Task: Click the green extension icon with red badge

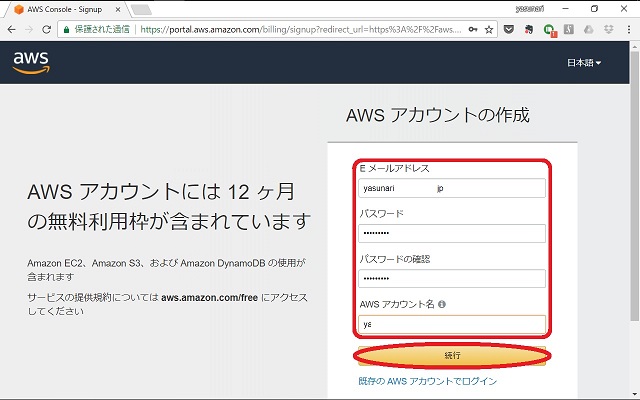Action: [549, 30]
